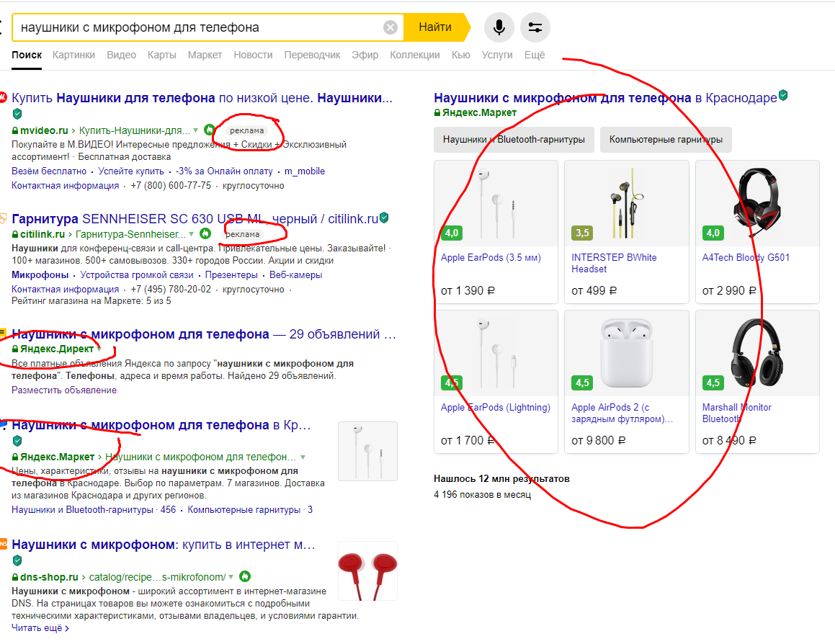Viewport: 835px width, 644px height.
Task: Open 'Контактная информация' under mvideo result
Action: [66, 185]
